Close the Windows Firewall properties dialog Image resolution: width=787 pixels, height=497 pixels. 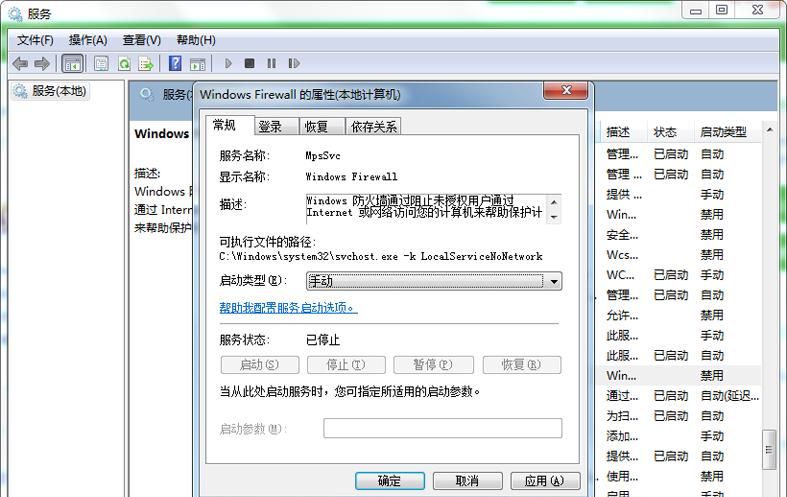pyautogui.click(x=566, y=90)
